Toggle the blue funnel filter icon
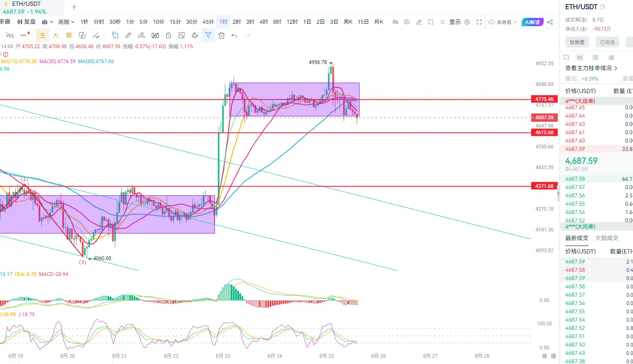This screenshot has height=364, width=633. [208, 35]
